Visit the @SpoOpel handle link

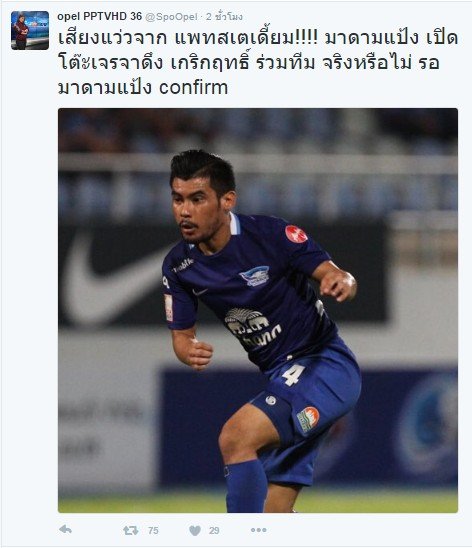171,17
